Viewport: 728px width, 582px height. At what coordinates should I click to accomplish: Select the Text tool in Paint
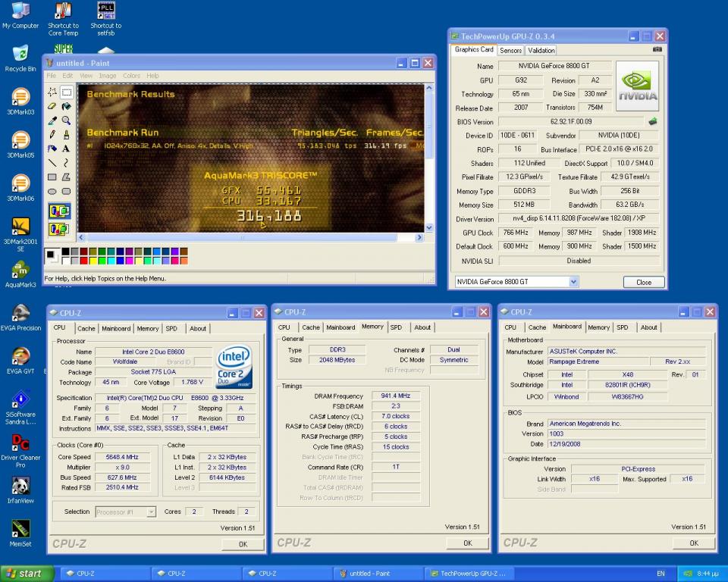click(x=67, y=149)
